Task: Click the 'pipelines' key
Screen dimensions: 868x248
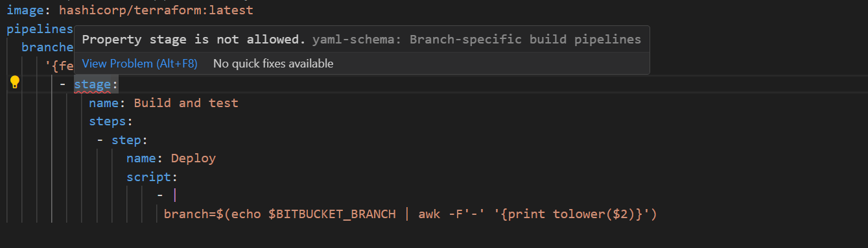Action: click(x=40, y=29)
